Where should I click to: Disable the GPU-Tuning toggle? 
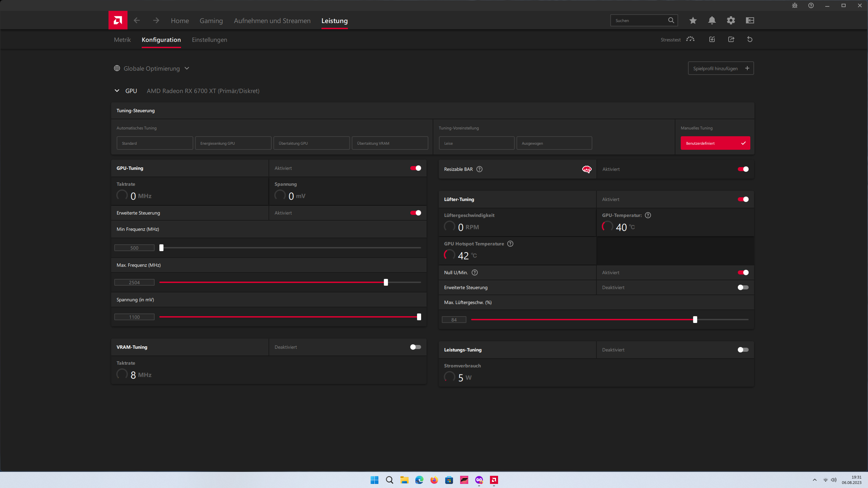pyautogui.click(x=415, y=168)
